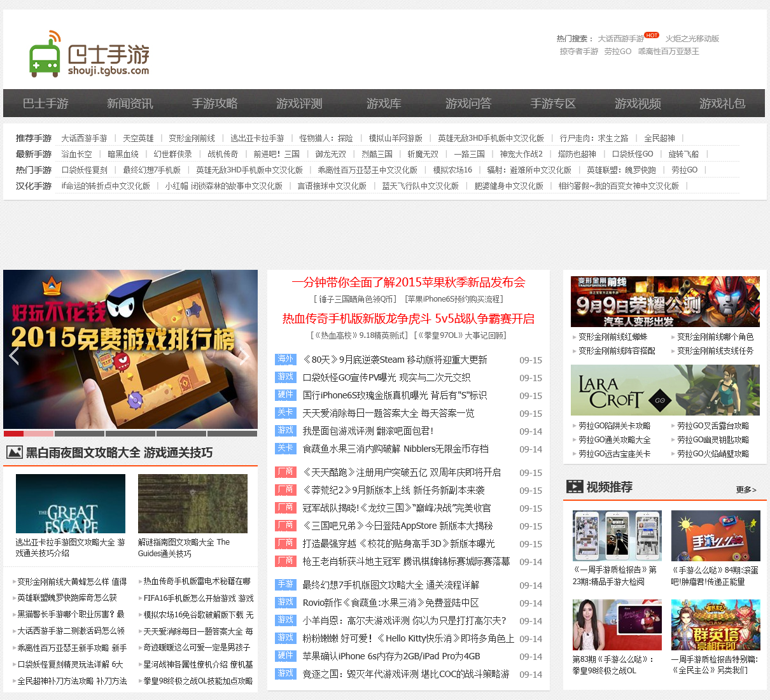
Task: Open the 游戏问答 nav tab
Action: tap(468, 103)
